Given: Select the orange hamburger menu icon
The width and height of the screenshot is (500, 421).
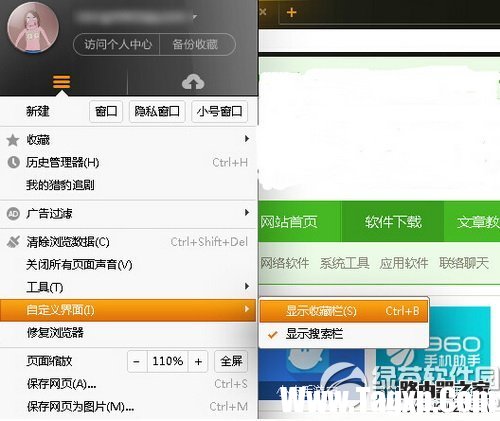Looking at the screenshot, I should 61,82.
